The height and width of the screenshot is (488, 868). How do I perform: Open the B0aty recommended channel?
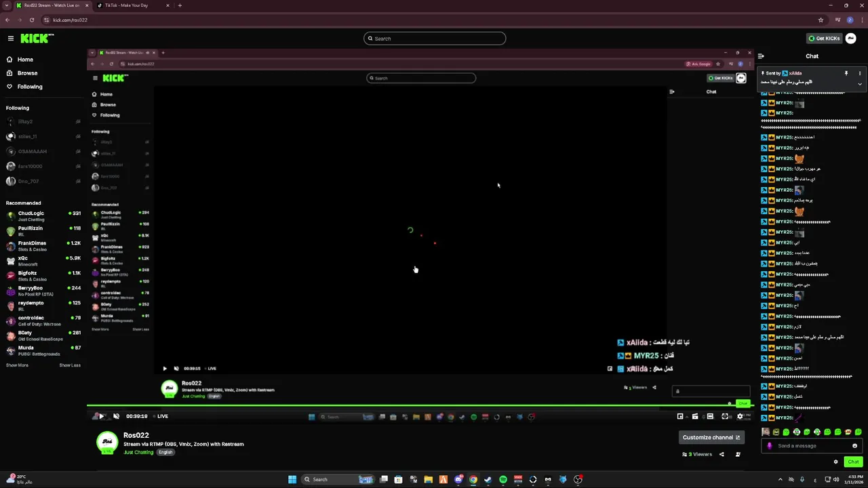pos(43,335)
